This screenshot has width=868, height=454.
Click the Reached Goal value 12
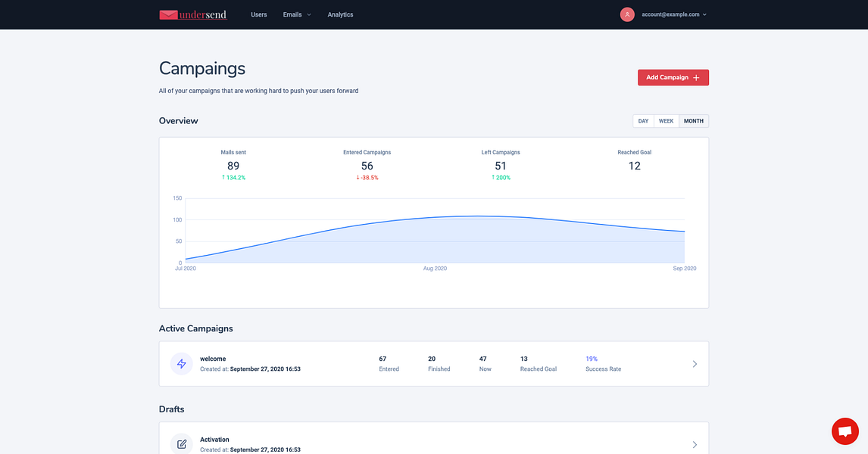(635, 166)
